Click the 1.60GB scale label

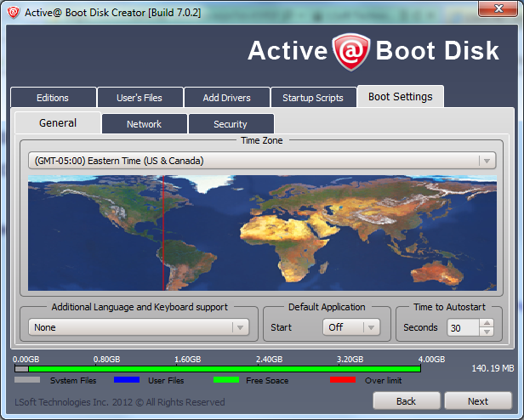pos(187,359)
